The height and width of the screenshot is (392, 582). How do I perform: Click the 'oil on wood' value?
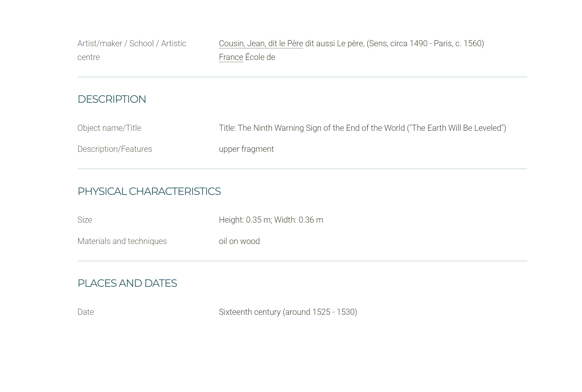[239, 241]
